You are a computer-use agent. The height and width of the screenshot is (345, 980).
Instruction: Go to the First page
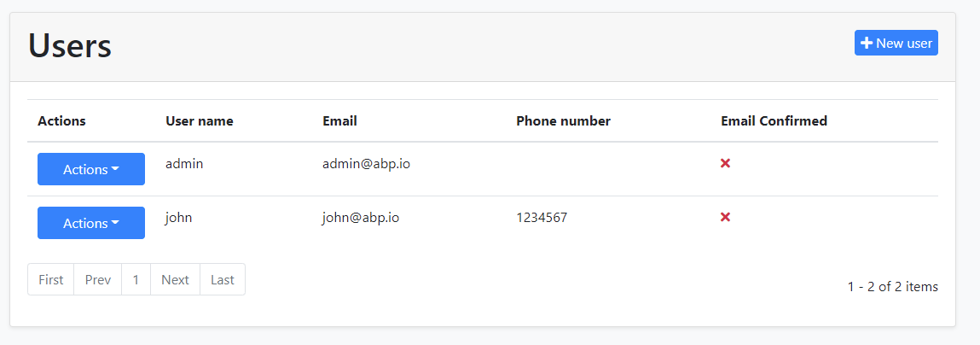(51, 279)
